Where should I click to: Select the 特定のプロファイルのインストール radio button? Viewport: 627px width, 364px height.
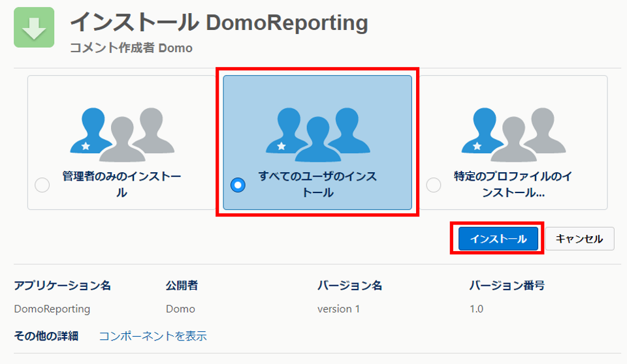coord(434,185)
